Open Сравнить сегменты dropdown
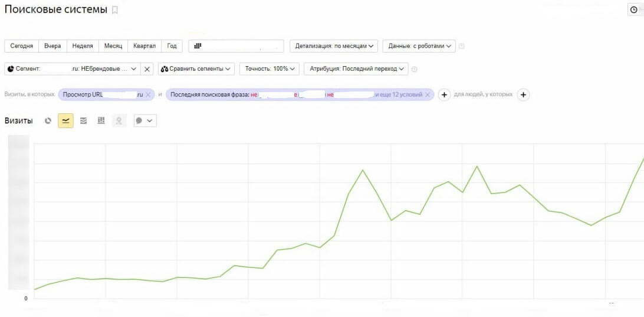 pos(196,69)
